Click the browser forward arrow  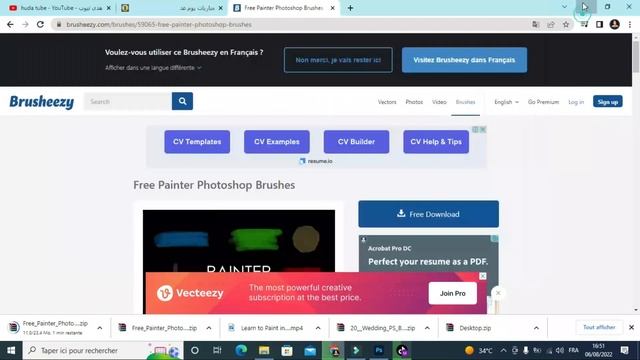[x=25, y=24]
